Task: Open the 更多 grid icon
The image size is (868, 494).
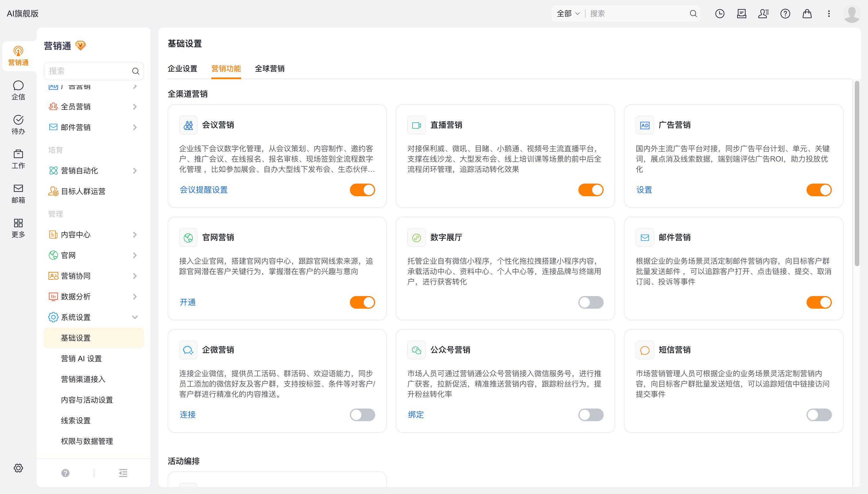Action: pos(18,228)
